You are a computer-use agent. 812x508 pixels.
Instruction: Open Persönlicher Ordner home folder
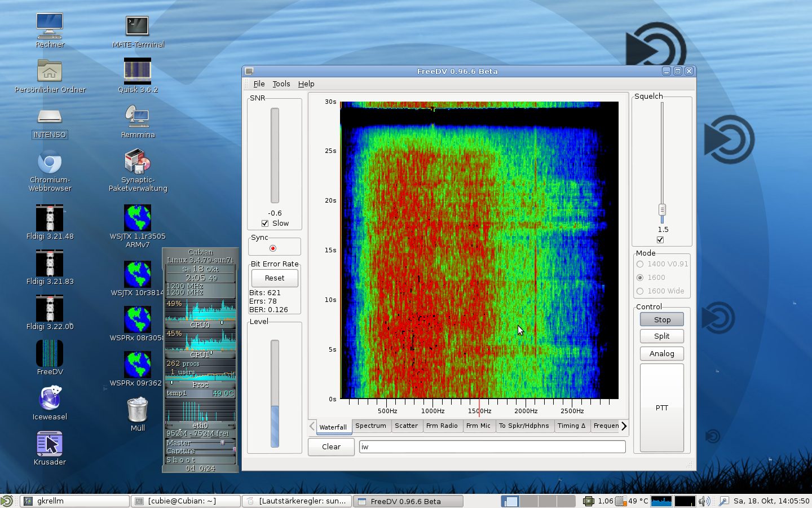coord(50,71)
